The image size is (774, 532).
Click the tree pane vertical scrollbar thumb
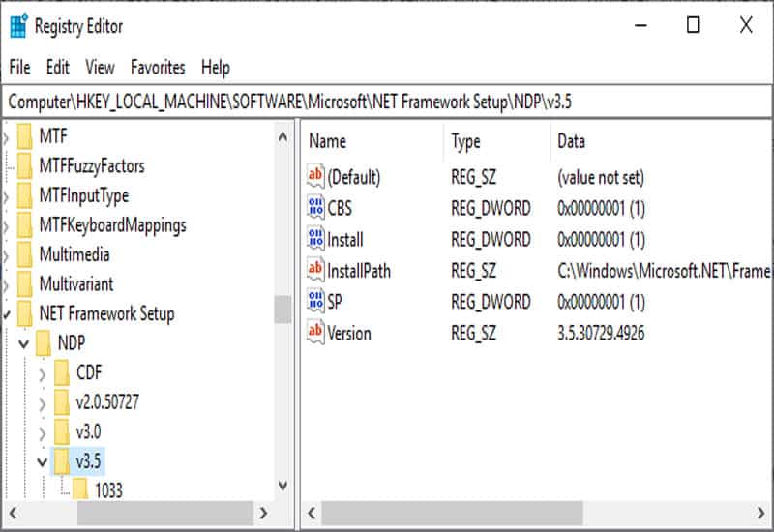tap(283, 310)
